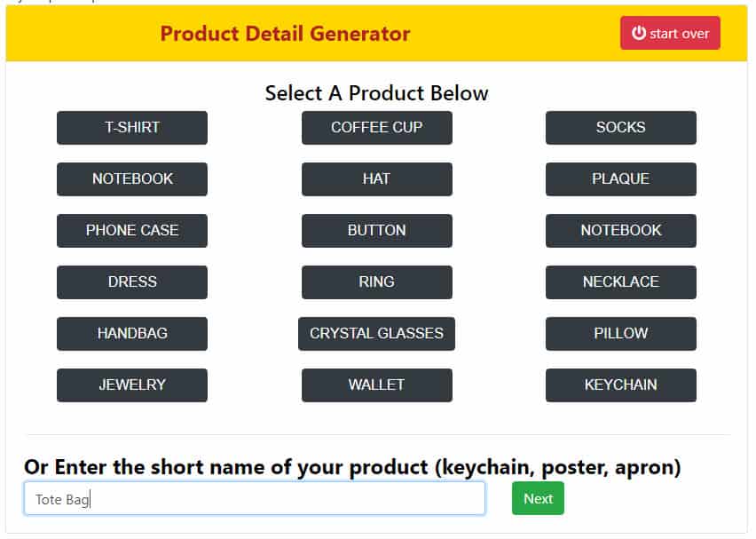Viewport: 756px width, 539px height.
Task: Click the BUTTON product option
Action: pyautogui.click(x=377, y=231)
